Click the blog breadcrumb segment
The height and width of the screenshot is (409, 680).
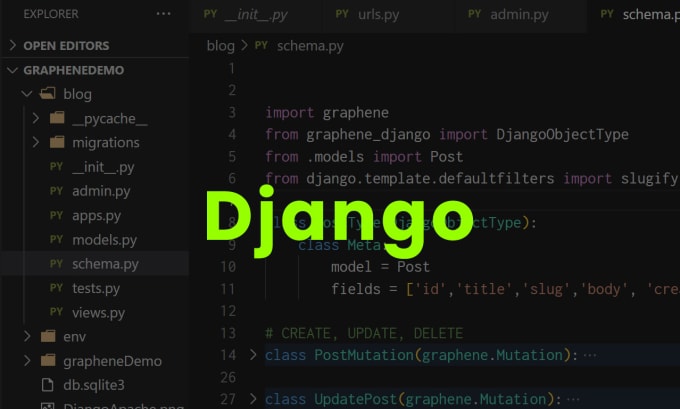(x=220, y=46)
